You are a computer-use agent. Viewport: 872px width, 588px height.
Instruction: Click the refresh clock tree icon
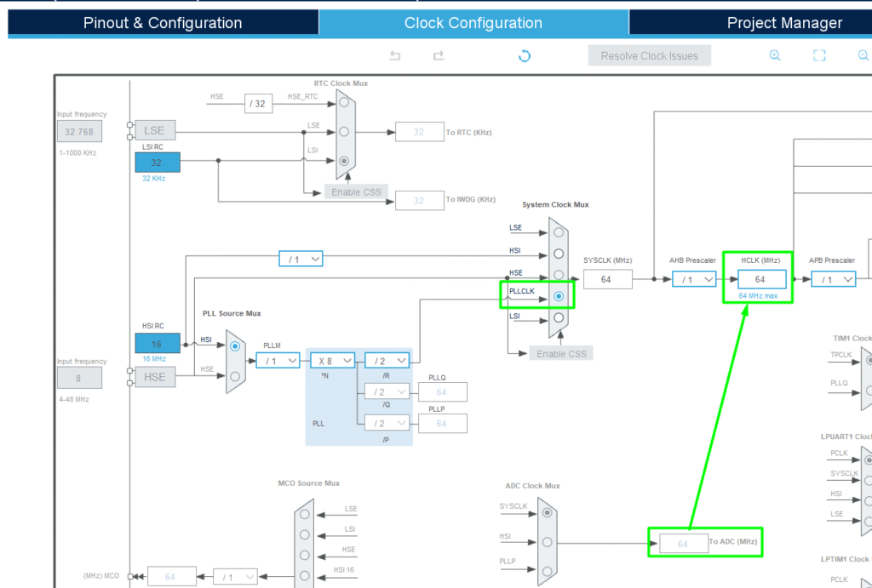(525, 56)
